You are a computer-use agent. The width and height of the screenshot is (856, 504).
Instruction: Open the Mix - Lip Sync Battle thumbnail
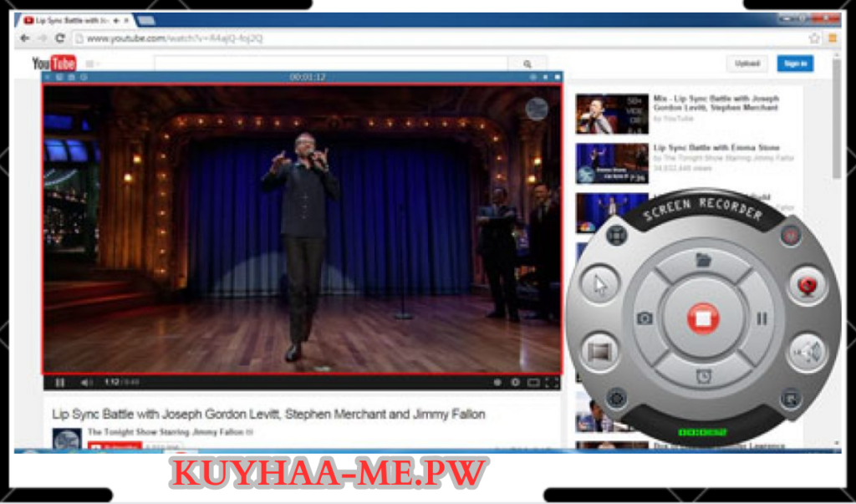(611, 115)
